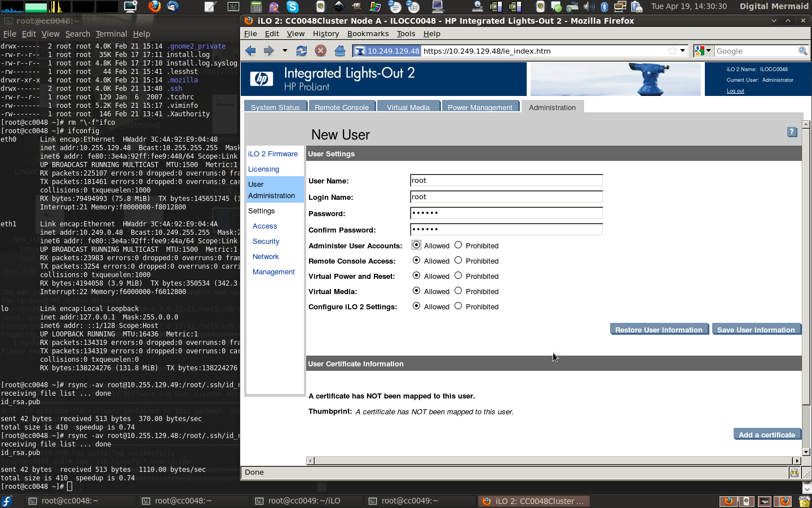Open the Fedora main menu icon
Screen dimensions: 812x508
7,501
